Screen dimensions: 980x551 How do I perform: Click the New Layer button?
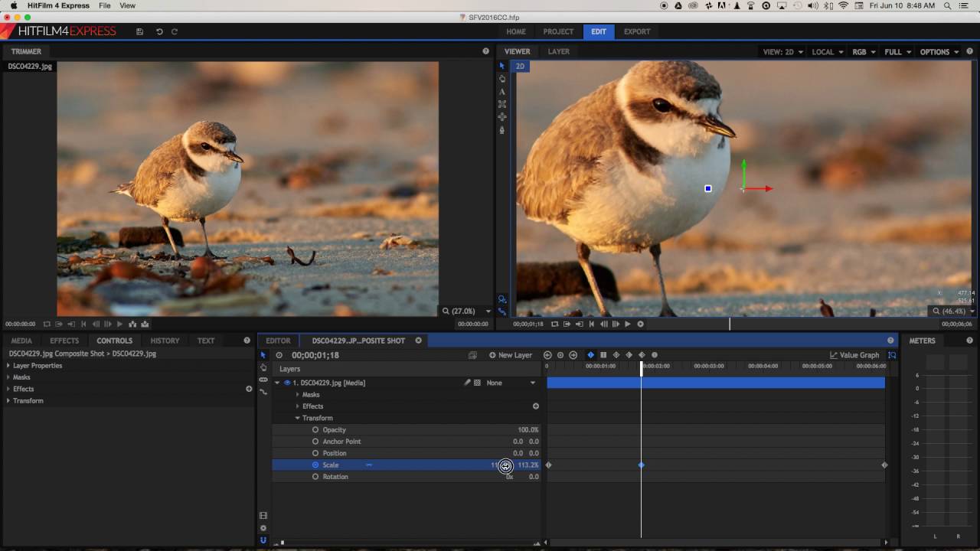pyautogui.click(x=511, y=355)
